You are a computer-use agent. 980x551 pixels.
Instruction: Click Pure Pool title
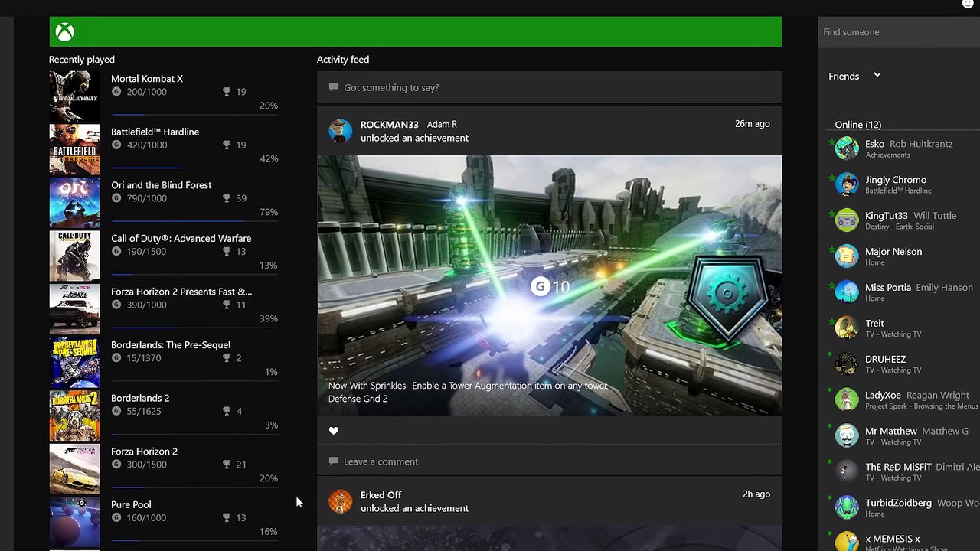131,504
